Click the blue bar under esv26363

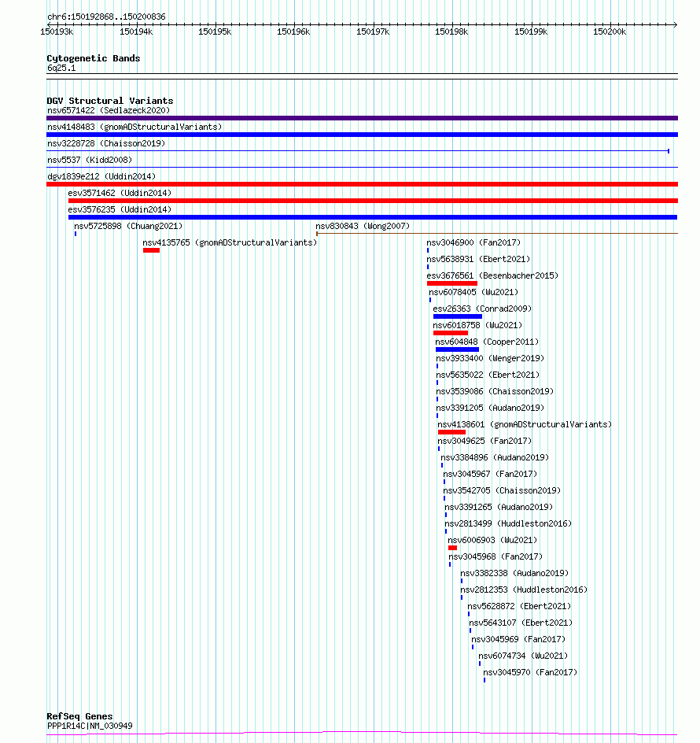458,317
